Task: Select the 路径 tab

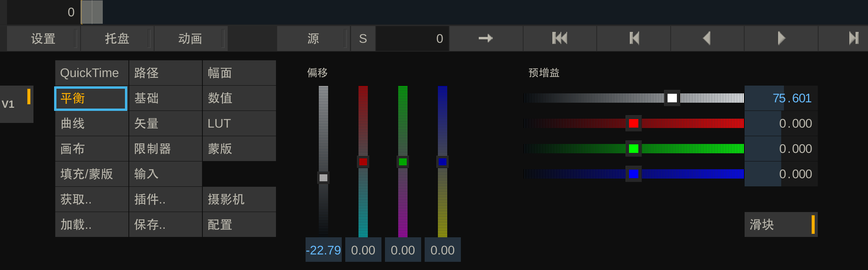Action: (x=165, y=73)
